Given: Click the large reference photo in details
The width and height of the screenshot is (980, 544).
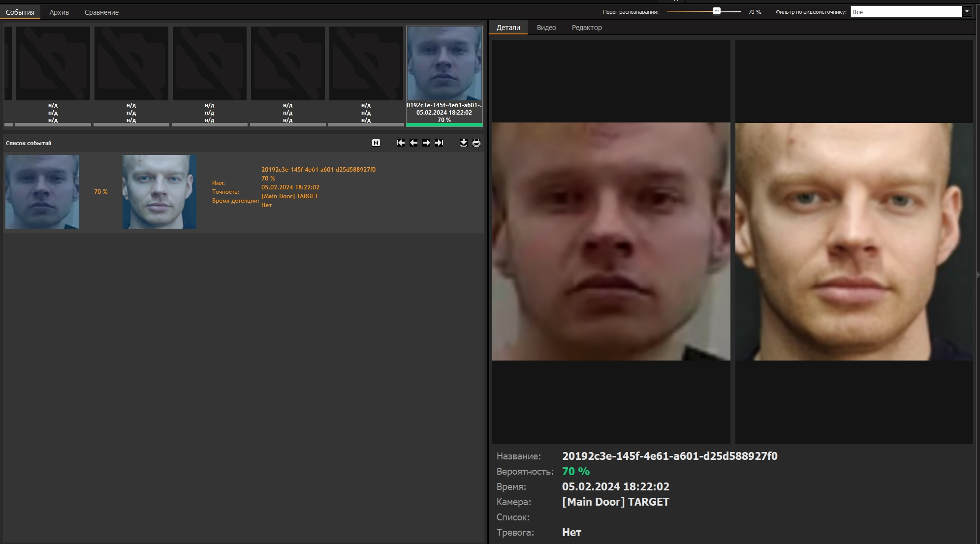Looking at the screenshot, I should [x=854, y=242].
